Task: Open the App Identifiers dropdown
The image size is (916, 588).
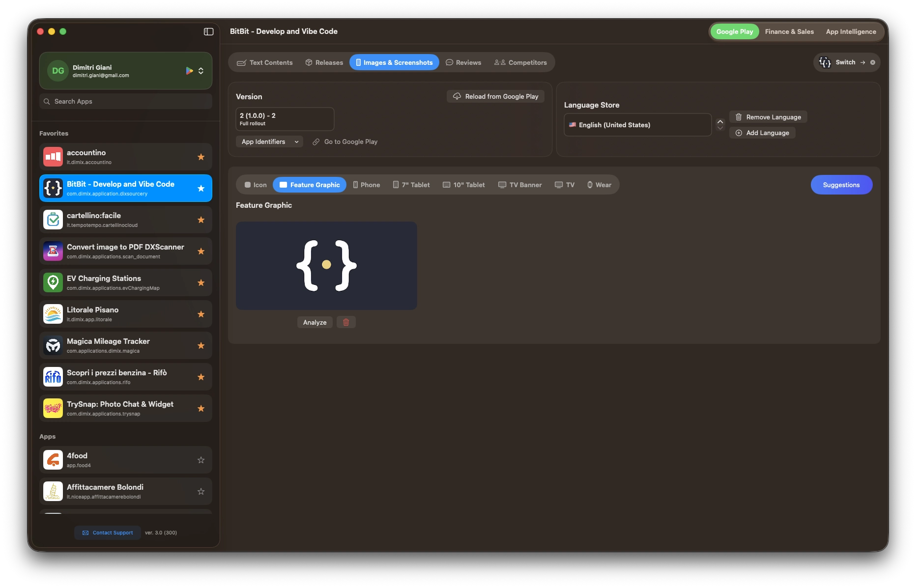Action: point(269,141)
